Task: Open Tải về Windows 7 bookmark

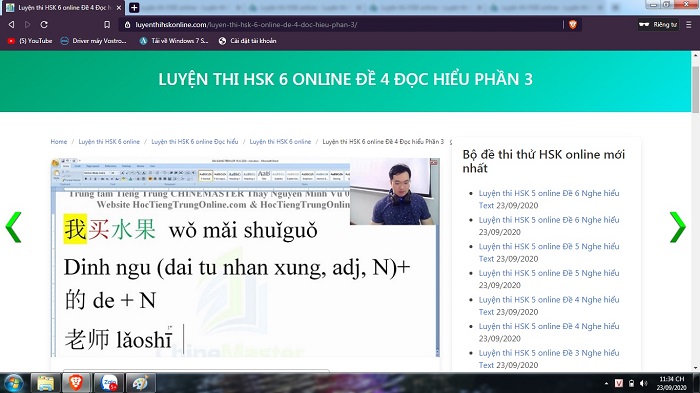Action: [174, 41]
